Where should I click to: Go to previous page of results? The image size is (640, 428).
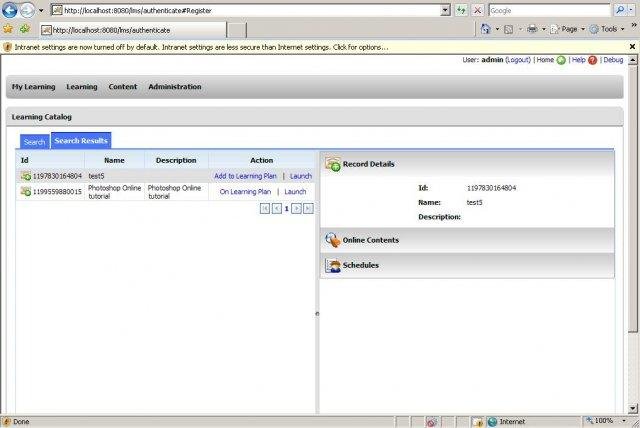pos(277,208)
